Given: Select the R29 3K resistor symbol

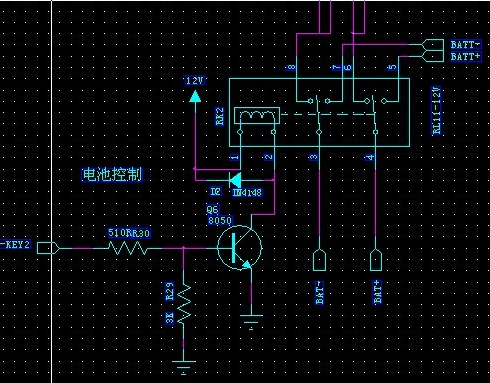Looking at the screenshot, I should [184, 304].
